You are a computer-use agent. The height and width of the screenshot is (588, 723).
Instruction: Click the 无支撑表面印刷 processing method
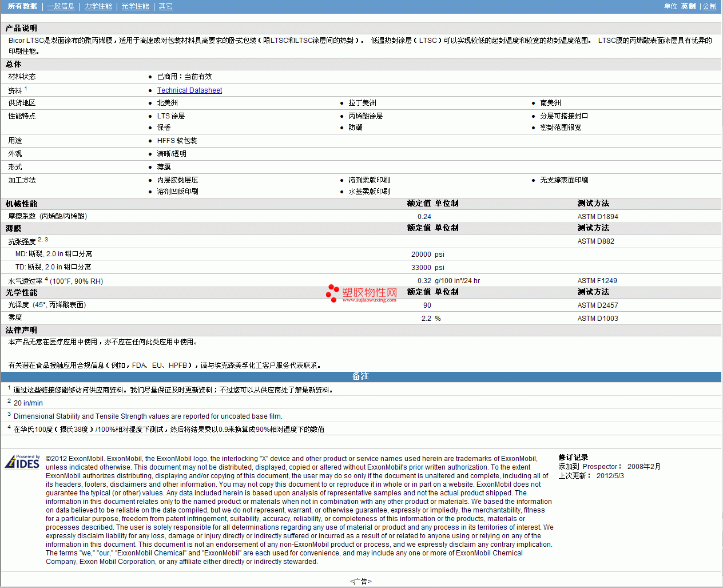pyautogui.click(x=564, y=180)
